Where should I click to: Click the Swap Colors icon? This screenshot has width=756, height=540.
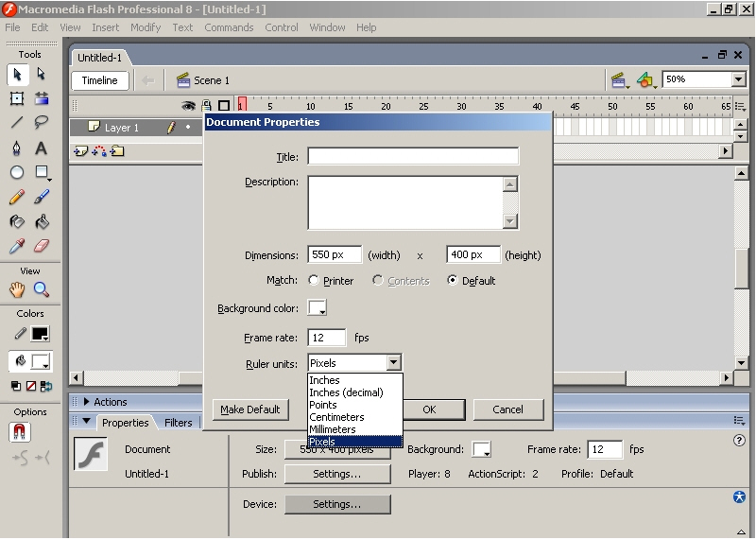click(46, 386)
